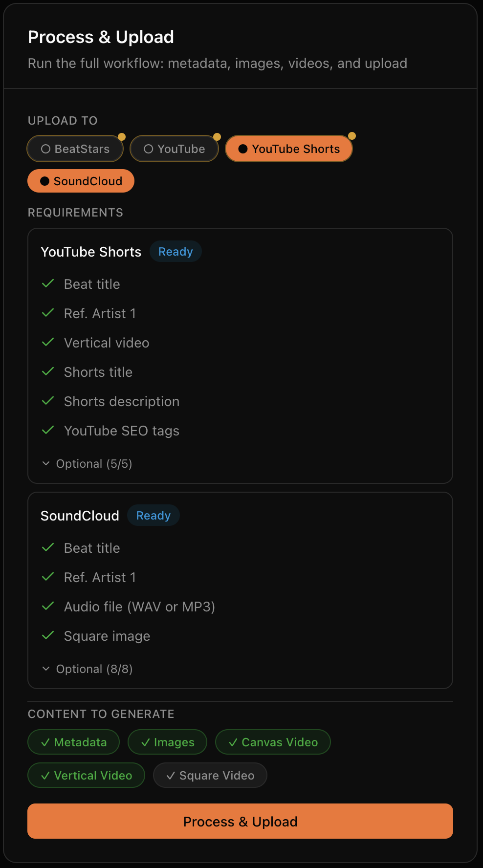Click the green checkmark beside Beat title
483x868 pixels.
point(48,283)
